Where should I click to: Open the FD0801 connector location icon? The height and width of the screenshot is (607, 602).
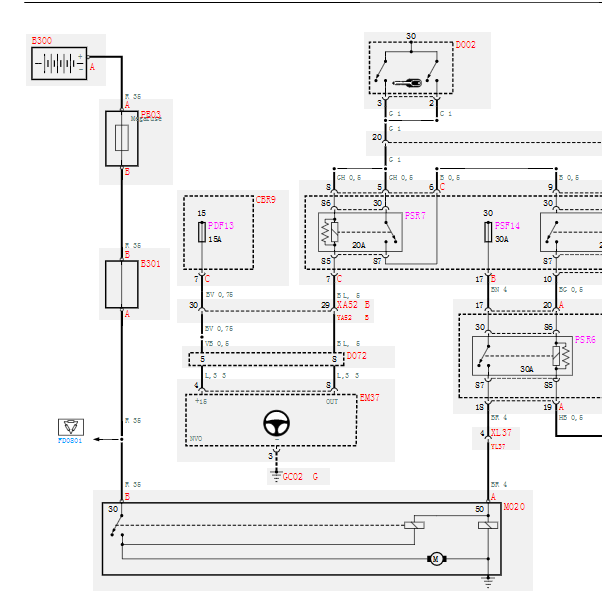tap(71, 427)
